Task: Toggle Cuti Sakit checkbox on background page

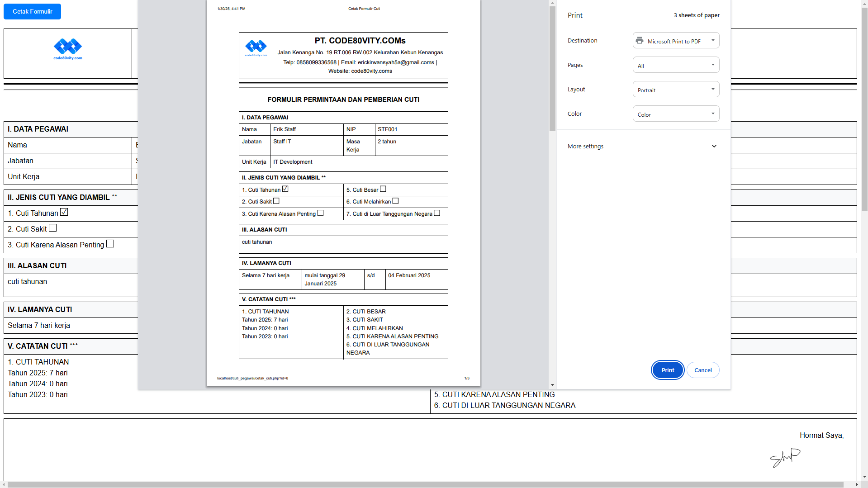Action: (x=52, y=228)
